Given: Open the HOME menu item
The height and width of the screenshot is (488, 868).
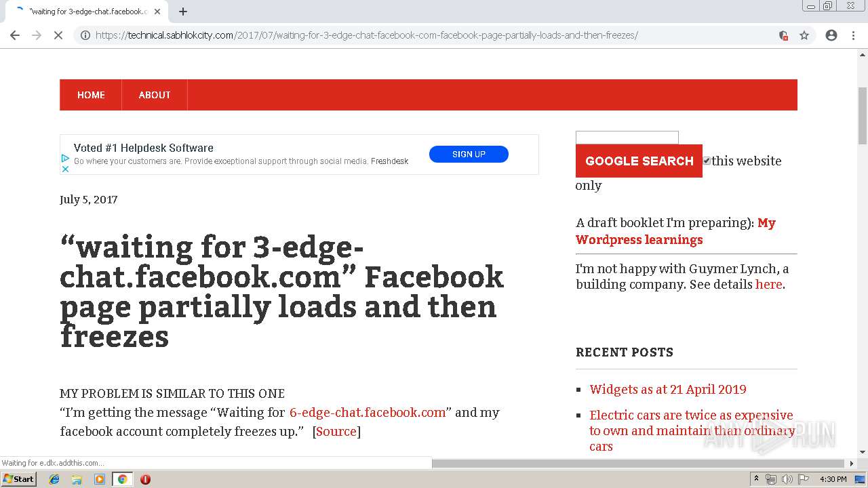Looking at the screenshot, I should pyautogui.click(x=91, y=95).
